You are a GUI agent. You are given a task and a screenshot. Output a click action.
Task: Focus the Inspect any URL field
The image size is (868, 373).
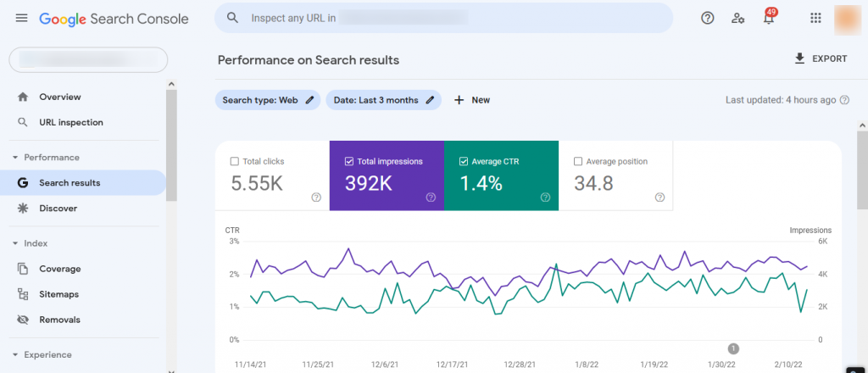coord(443,18)
